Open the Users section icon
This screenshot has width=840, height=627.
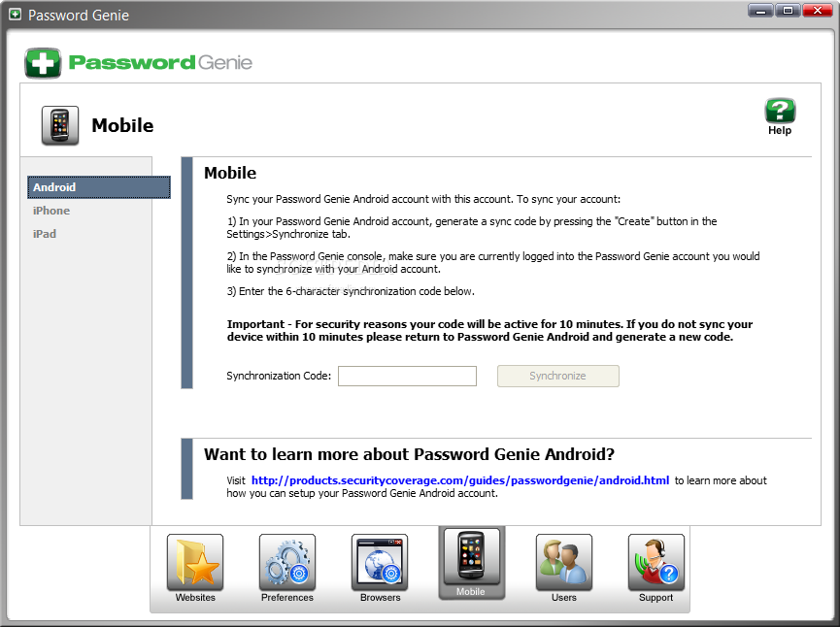(564, 562)
